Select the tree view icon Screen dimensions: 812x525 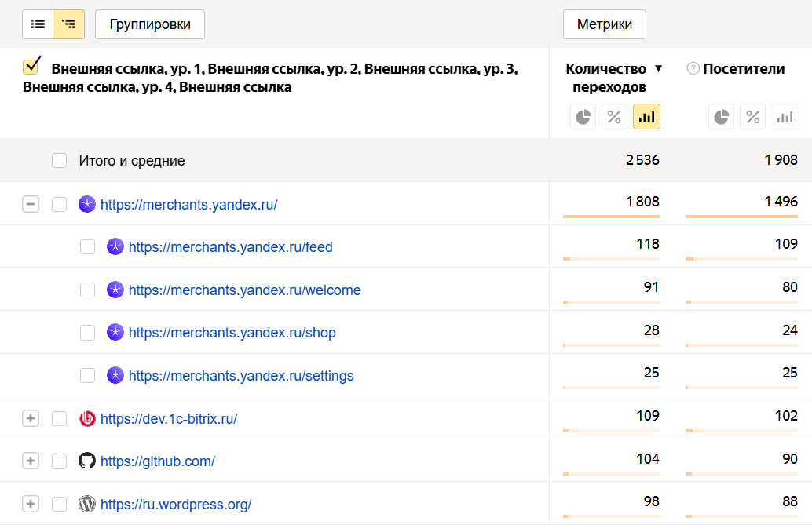(68, 24)
